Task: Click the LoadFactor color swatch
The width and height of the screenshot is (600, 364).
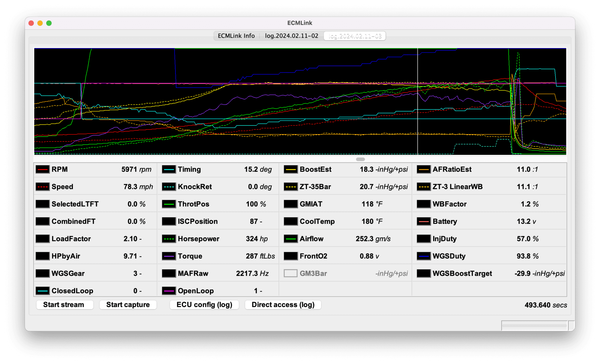Action: point(43,239)
